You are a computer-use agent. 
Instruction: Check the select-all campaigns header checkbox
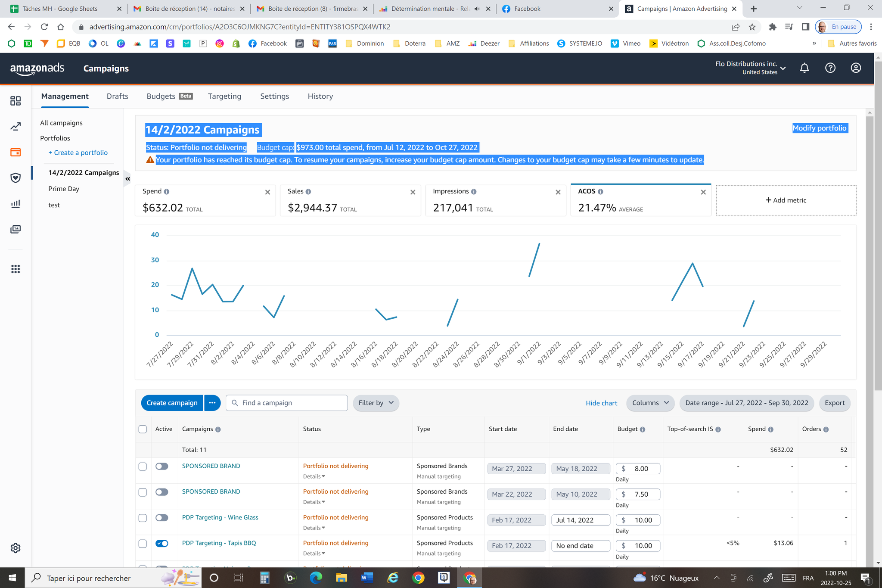pyautogui.click(x=143, y=429)
